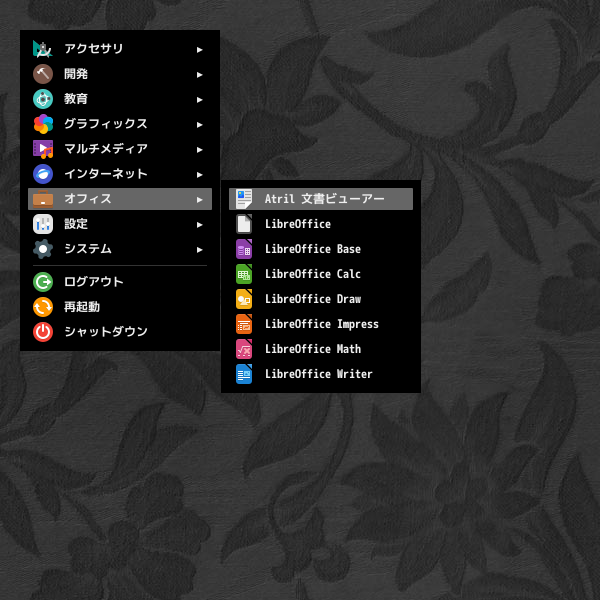Click the システム gear icon
Image resolution: width=600 pixels, height=600 pixels.
pyautogui.click(x=43, y=249)
